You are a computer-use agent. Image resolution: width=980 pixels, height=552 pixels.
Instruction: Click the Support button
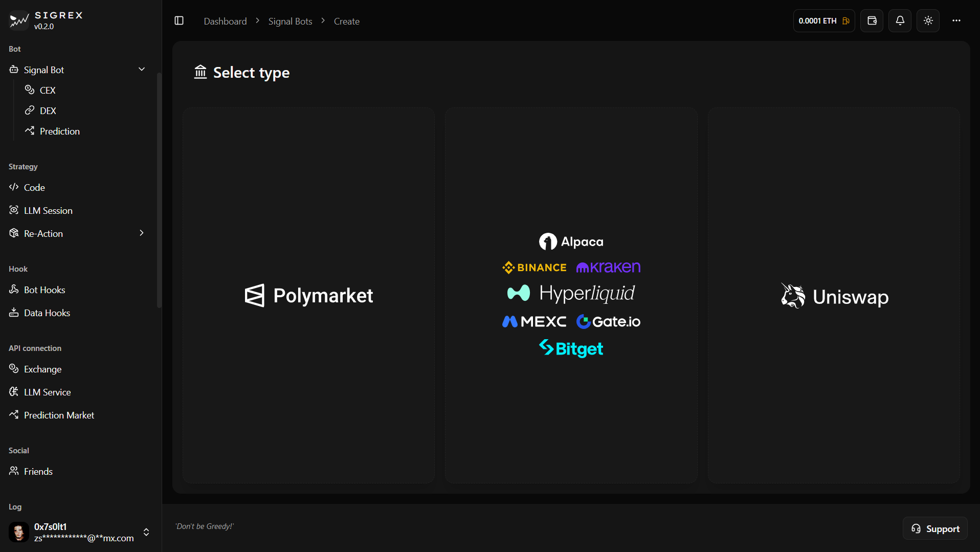click(x=935, y=528)
